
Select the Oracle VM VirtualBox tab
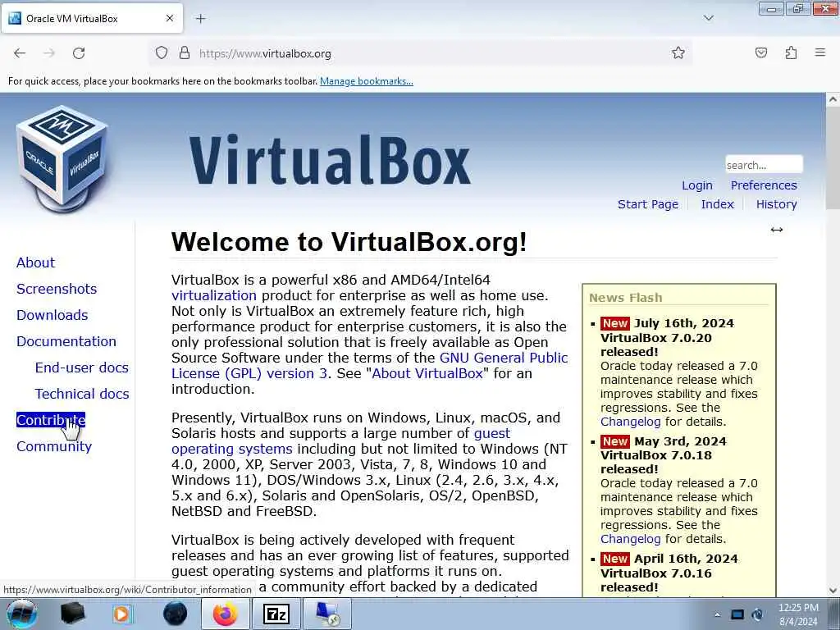tap(92, 18)
